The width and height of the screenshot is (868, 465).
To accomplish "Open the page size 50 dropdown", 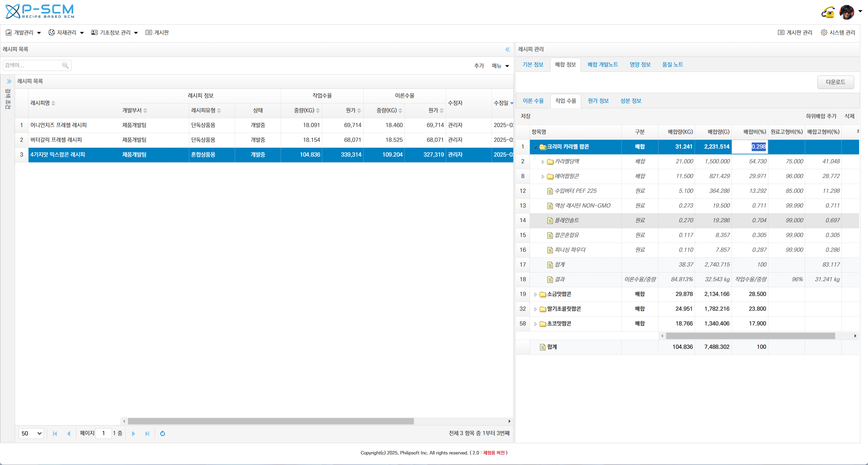I will [x=31, y=434].
